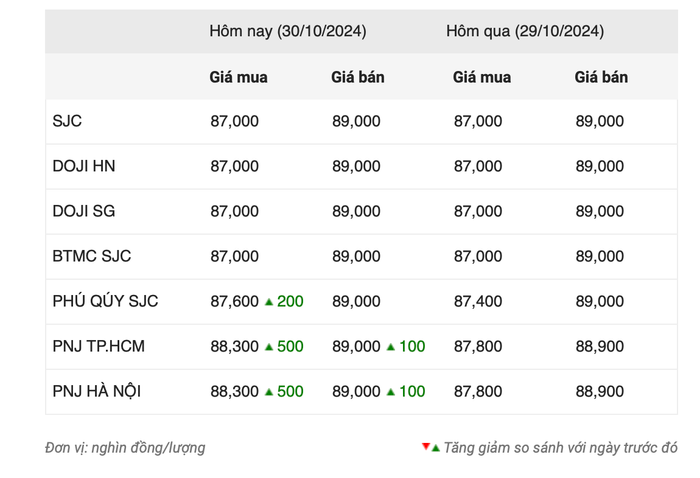Click the up arrow beside 100 in PNJ HÀ NỘI row
Viewport: 700px width, 478px height.
(391, 392)
